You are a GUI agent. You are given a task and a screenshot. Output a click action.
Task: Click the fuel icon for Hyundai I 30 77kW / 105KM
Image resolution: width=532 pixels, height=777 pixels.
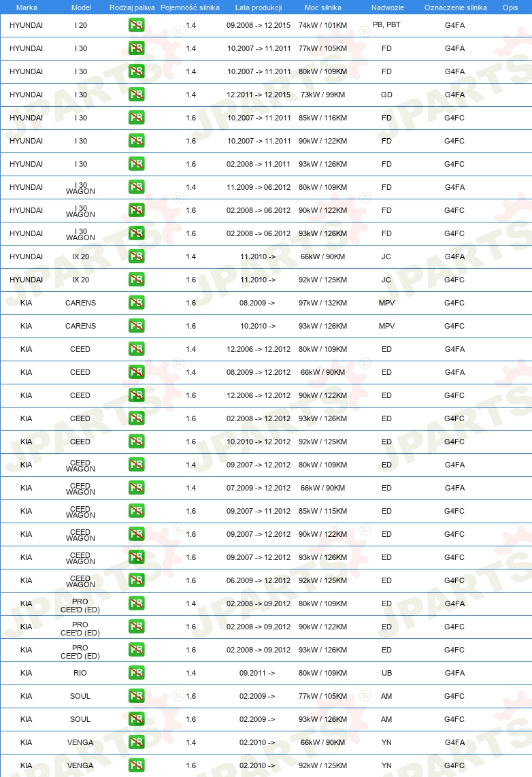[136, 48]
